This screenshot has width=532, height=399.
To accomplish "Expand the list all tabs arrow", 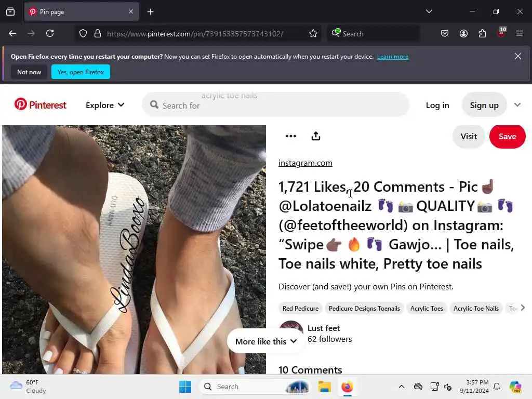I will tap(429, 11).
